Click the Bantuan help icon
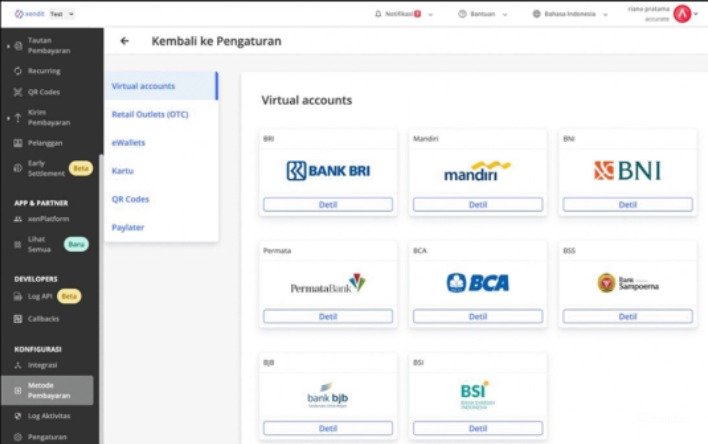This screenshot has height=444, width=708. pos(462,14)
